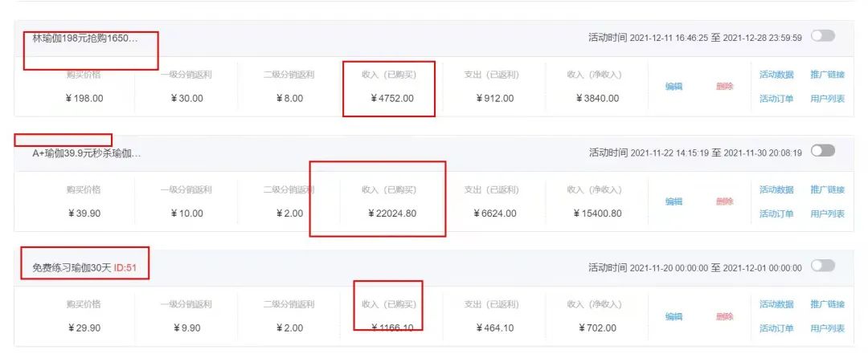Open 活动数据 for the 免费练习瑜伽30天 activity
Image resolution: width=868 pixels, height=362 pixels.
pyautogui.click(x=776, y=304)
